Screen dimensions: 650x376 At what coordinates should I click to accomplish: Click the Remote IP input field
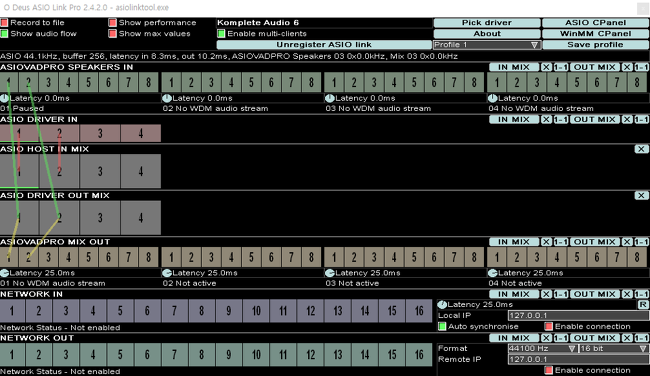[x=578, y=359]
